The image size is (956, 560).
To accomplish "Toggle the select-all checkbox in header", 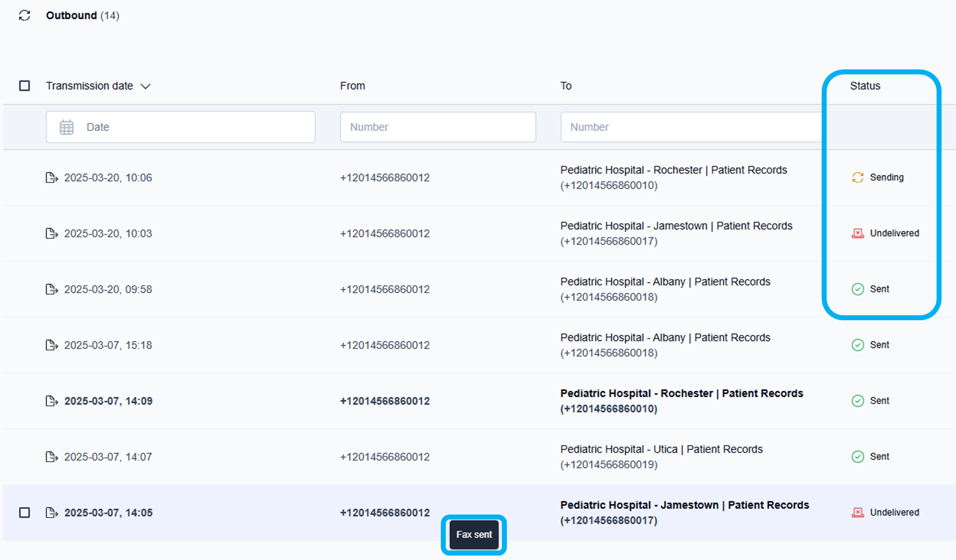I will [24, 86].
